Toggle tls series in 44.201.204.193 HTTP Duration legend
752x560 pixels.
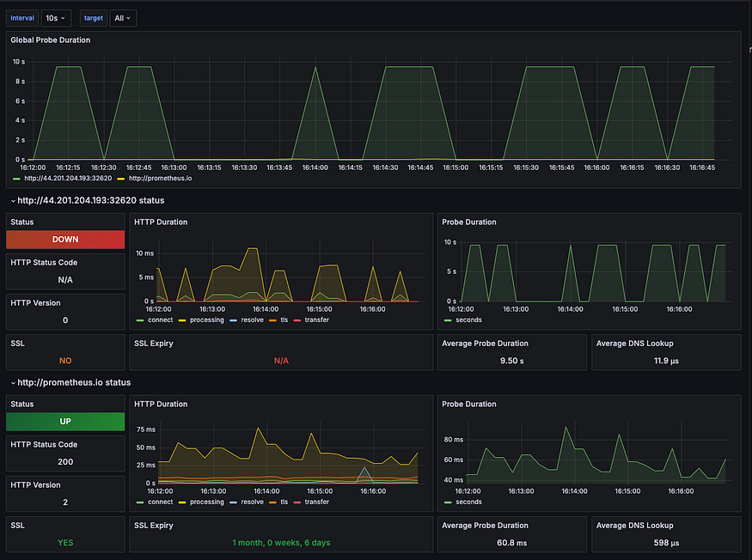(284, 320)
